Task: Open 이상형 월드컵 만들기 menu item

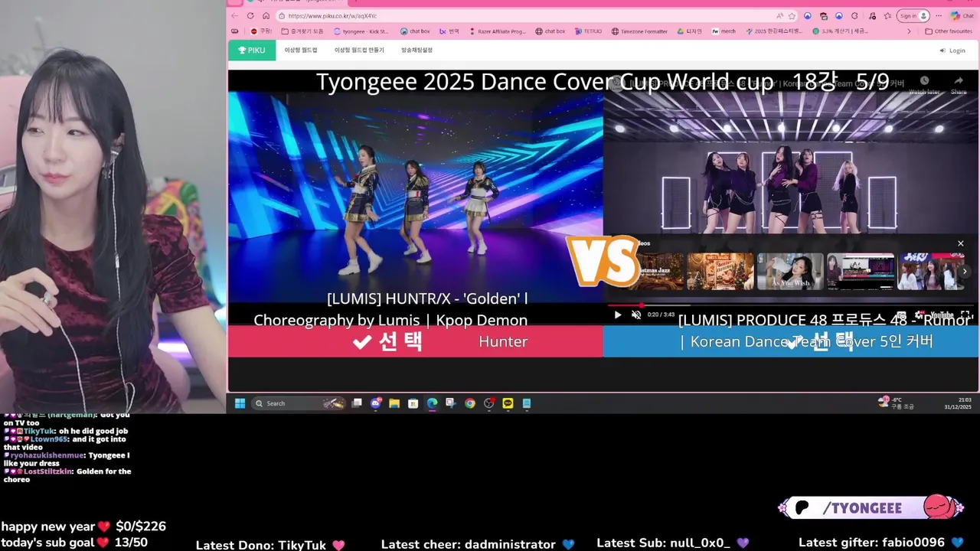Action: coord(359,50)
